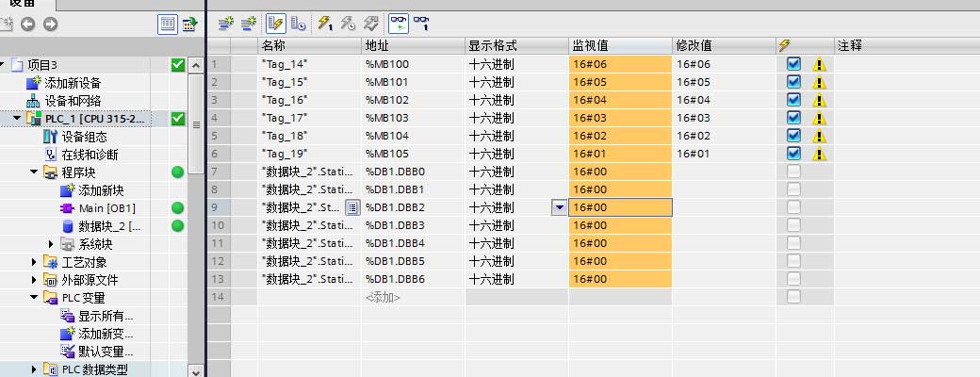
Task: Click warning icon in Tag_16 row
Action: pyautogui.click(x=820, y=100)
